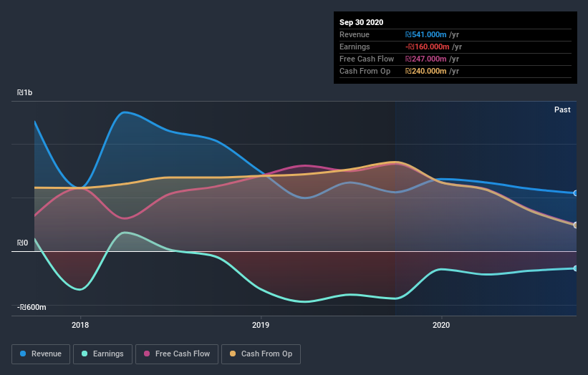Click the orange Cash From Op endpoint marker
This screenshot has width=588, height=375.
tap(575, 225)
